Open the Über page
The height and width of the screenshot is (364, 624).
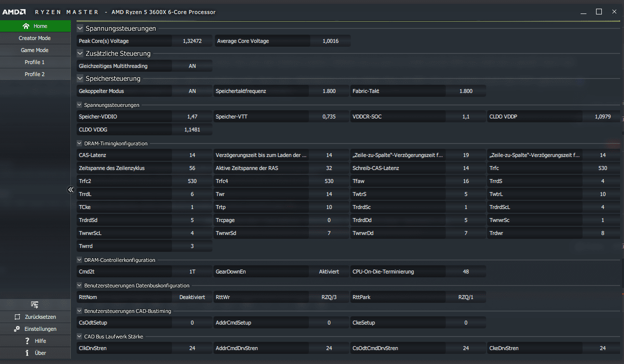coord(35,353)
